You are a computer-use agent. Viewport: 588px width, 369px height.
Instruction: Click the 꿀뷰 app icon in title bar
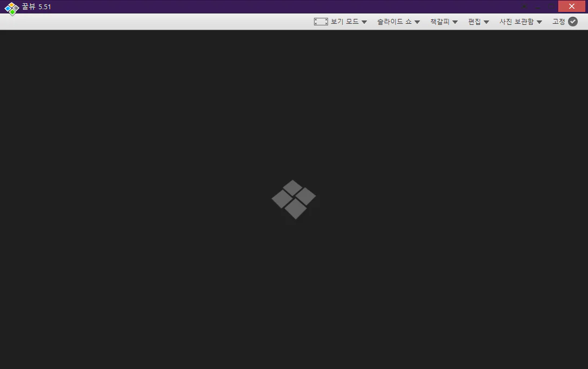click(x=12, y=9)
